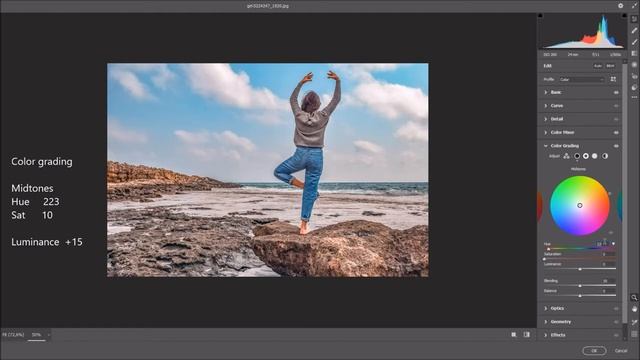Browse profiles icon beside Profile dropdown
This screenshot has height=360, width=640.
pos(613,79)
